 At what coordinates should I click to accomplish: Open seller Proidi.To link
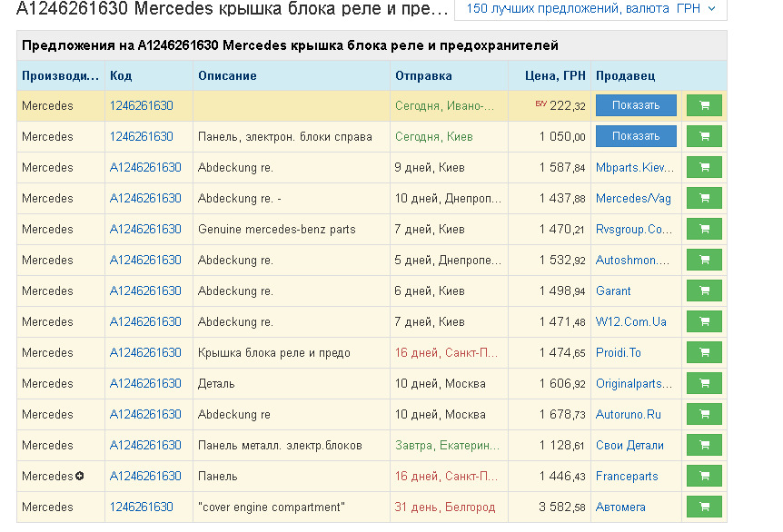point(619,353)
